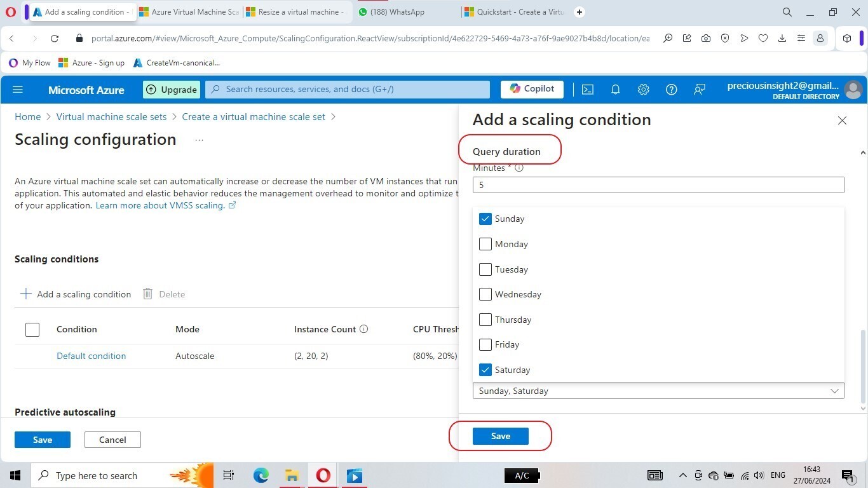This screenshot has width=868, height=488.
Task: Click the Azure search resources box
Action: (x=348, y=90)
